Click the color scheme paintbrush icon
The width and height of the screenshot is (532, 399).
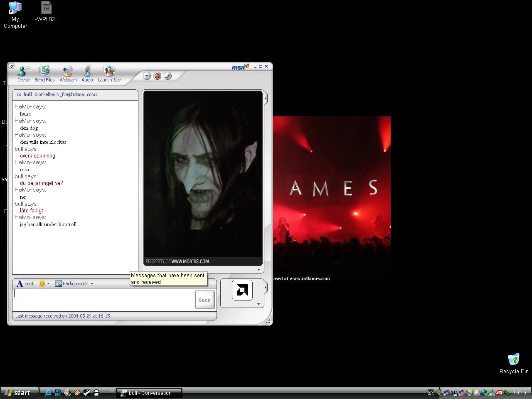(167, 76)
